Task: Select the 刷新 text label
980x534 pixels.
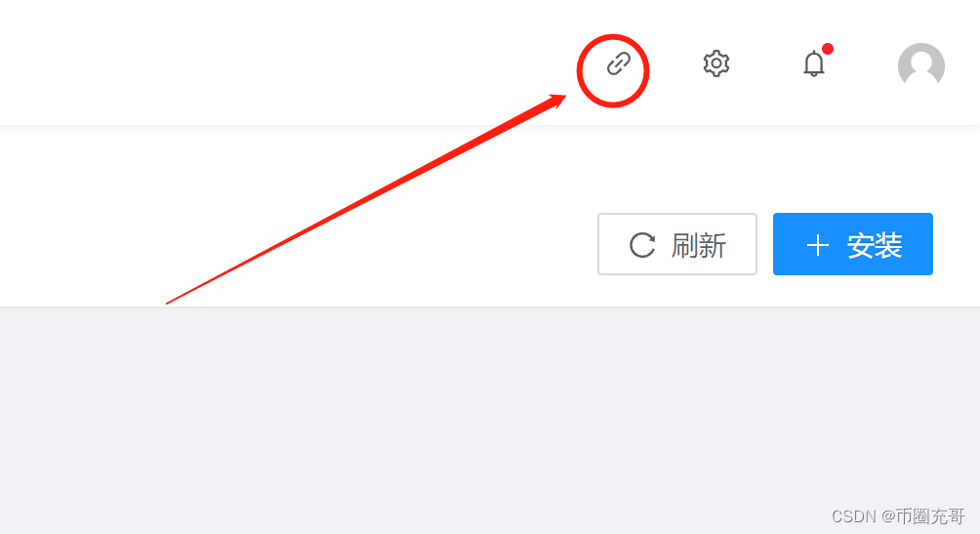Action: (699, 245)
